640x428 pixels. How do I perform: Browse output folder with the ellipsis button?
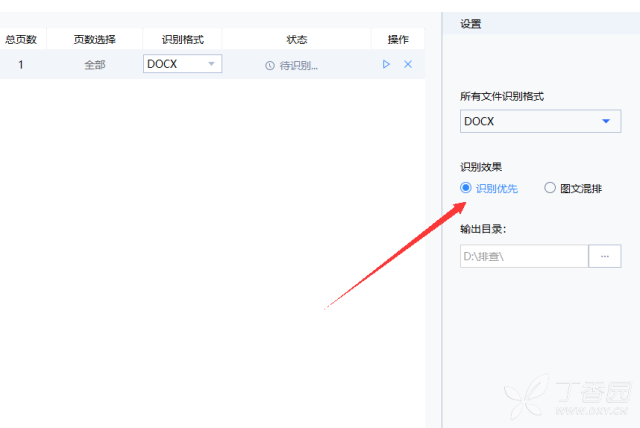605,256
